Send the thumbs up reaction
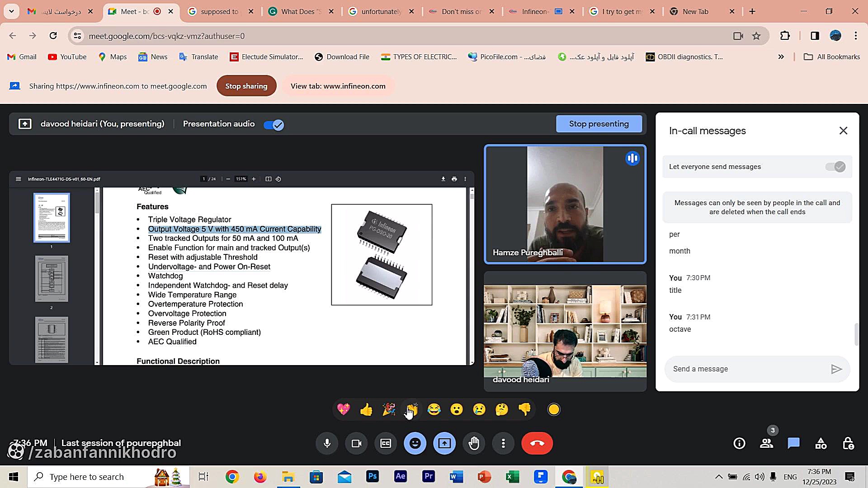Image resolution: width=868 pixels, height=488 pixels. 366,409
